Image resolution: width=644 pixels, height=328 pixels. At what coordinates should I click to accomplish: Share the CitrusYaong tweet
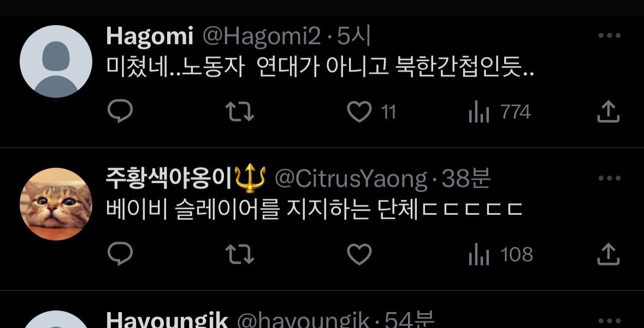[608, 254]
